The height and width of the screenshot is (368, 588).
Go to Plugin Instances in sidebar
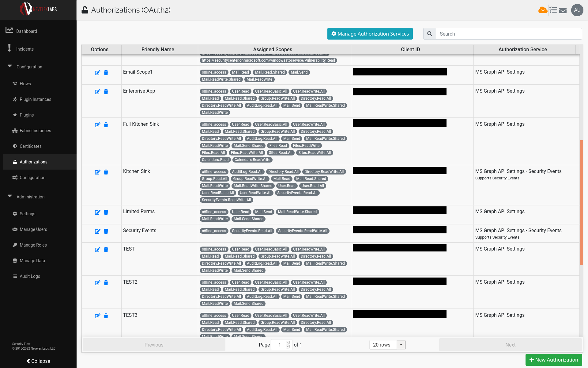(35, 99)
